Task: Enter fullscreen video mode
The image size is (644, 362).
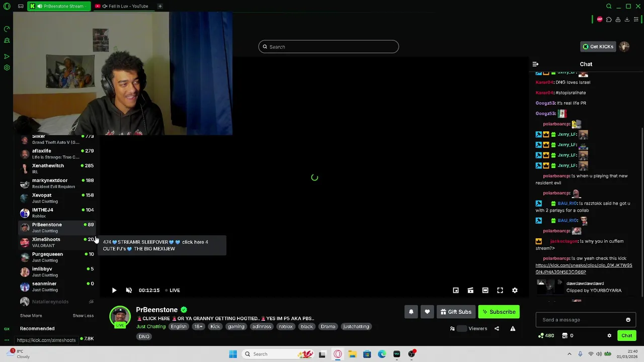Action: 500,290
